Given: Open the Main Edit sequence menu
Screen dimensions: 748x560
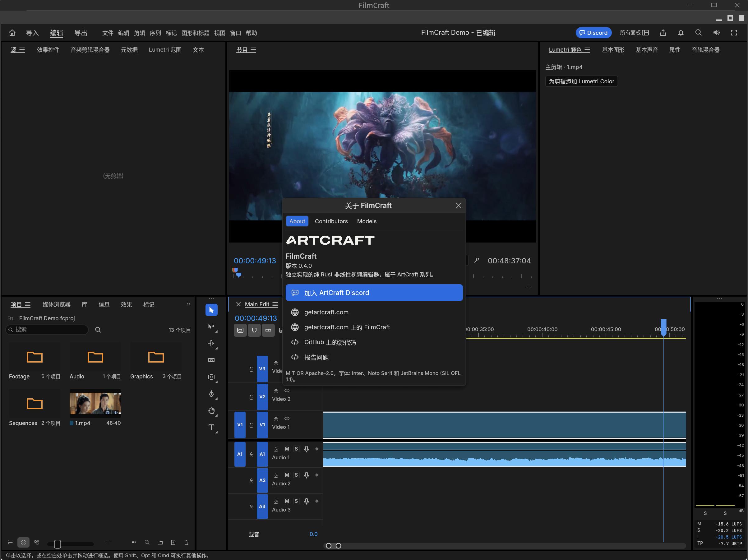Looking at the screenshot, I should 275,304.
